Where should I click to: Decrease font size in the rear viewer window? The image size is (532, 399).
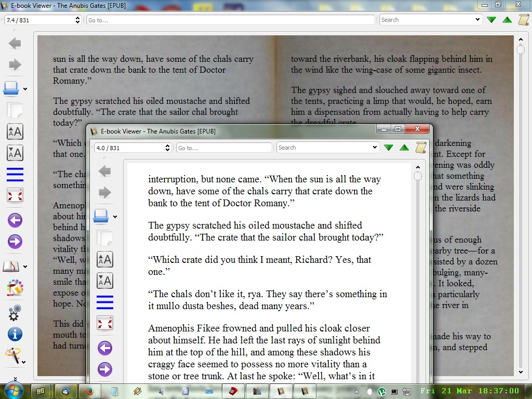pos(15,153)
